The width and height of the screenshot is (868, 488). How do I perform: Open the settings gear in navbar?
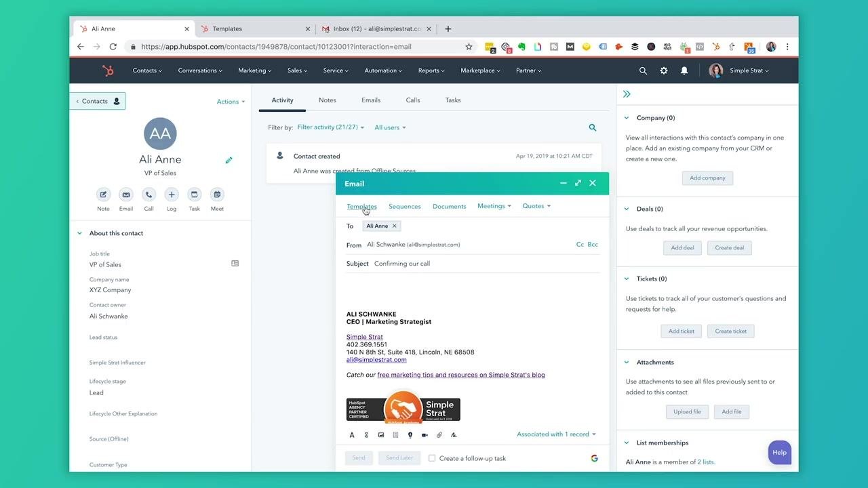coord(664,70)
